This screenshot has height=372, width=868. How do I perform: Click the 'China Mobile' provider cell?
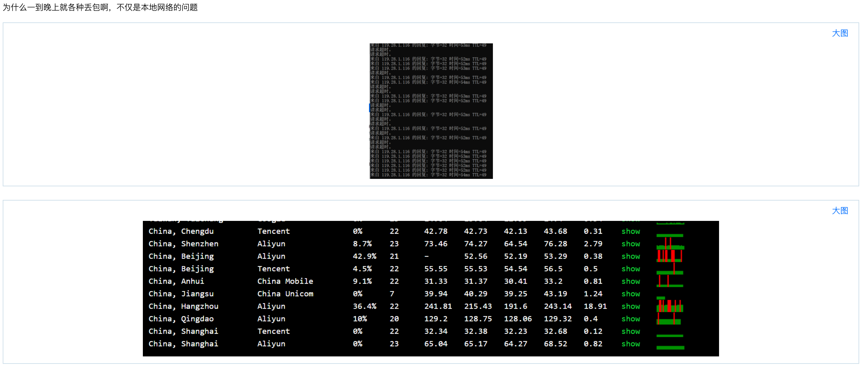[x=285, y=282]
